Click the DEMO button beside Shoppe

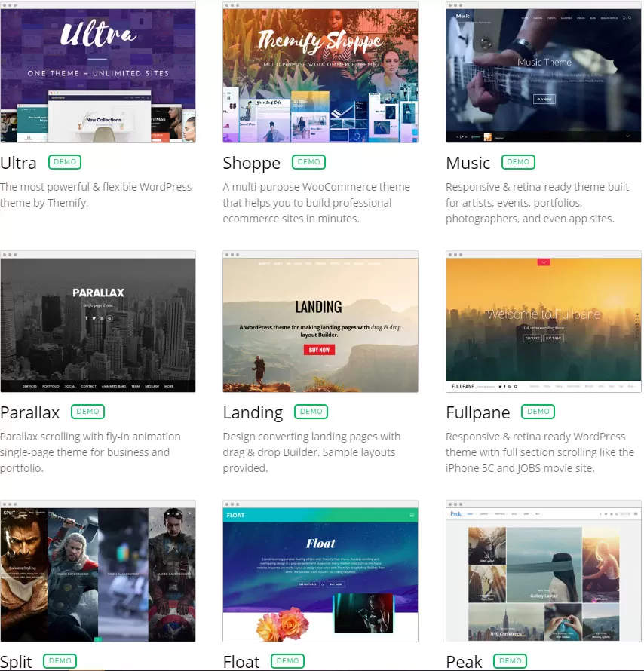pyautogui.click(x=308, y=162)
